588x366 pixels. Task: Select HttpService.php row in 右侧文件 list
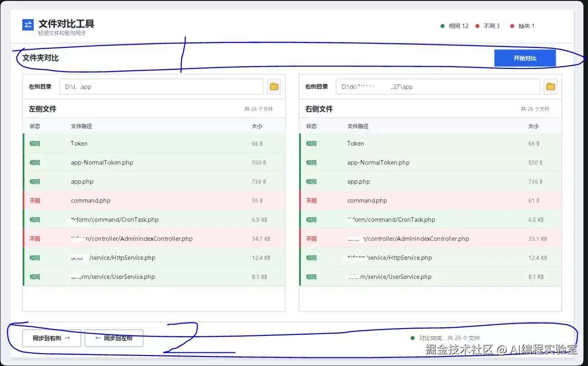click(x=431, y=258)
